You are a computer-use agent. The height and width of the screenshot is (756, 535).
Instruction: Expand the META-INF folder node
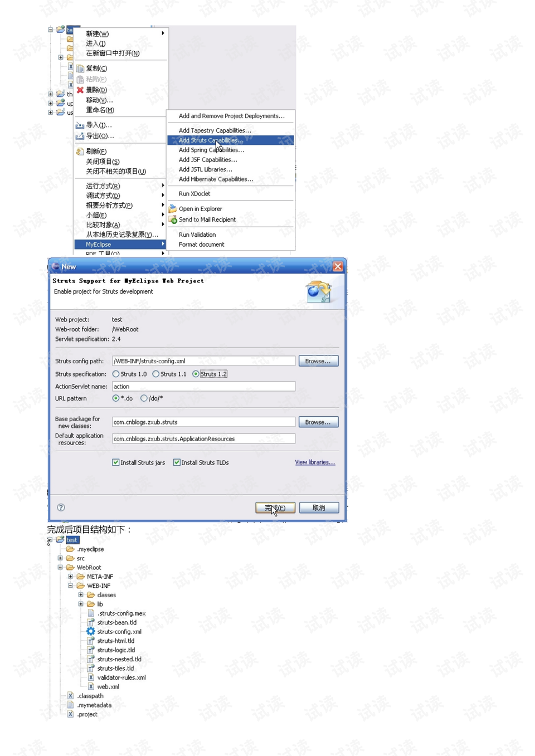(x=70, y=577)
